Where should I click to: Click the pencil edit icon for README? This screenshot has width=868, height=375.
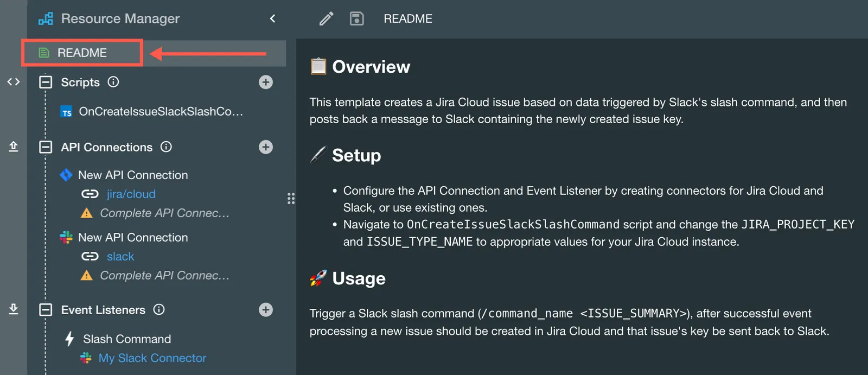[326, 18]
